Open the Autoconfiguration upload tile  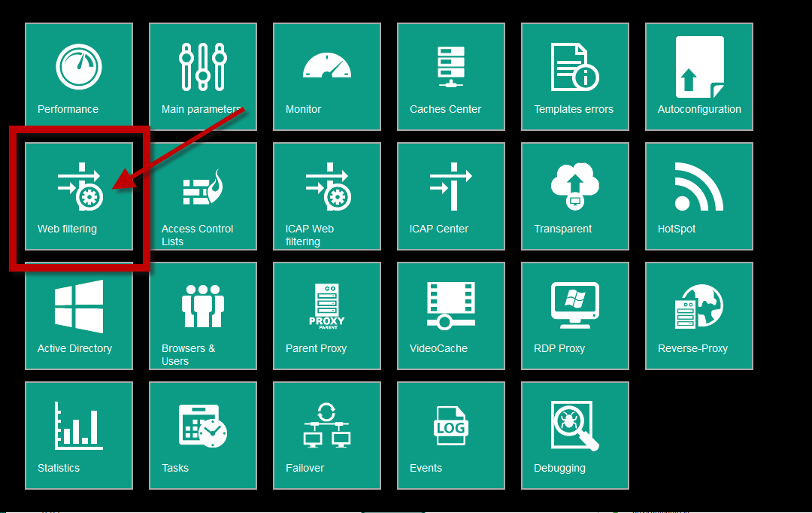699,77
